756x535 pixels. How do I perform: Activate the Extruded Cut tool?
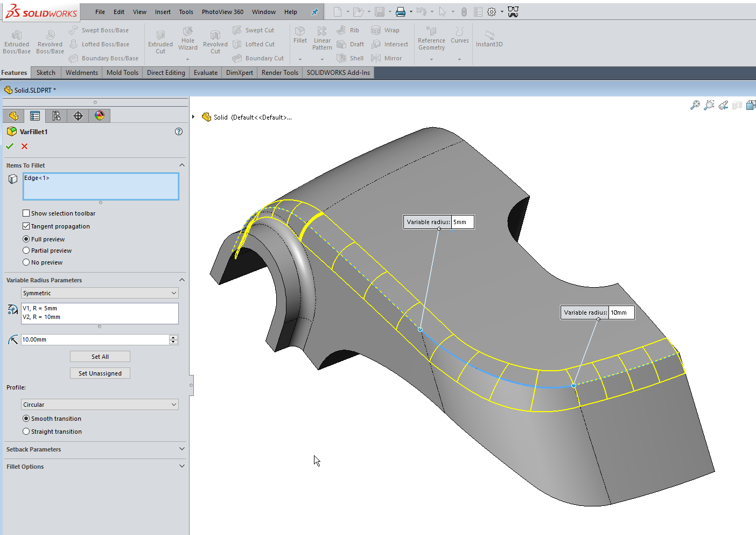pos(160,42)
